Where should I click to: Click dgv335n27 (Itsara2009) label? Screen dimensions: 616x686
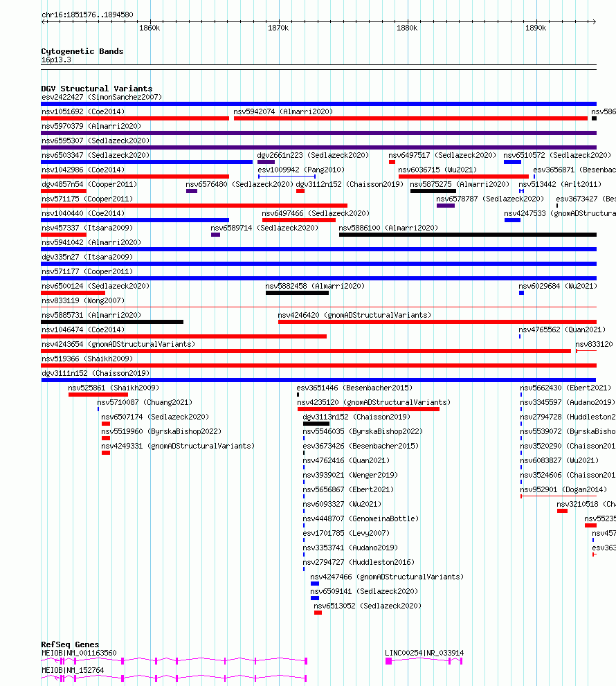pos(87,257)
